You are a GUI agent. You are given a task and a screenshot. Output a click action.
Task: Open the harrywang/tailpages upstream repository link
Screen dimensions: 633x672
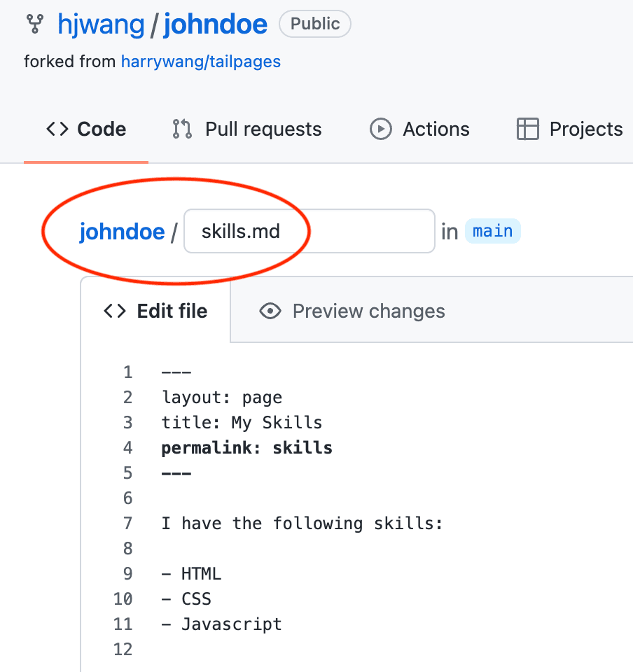pyautogui.click(x=201, y=62)
